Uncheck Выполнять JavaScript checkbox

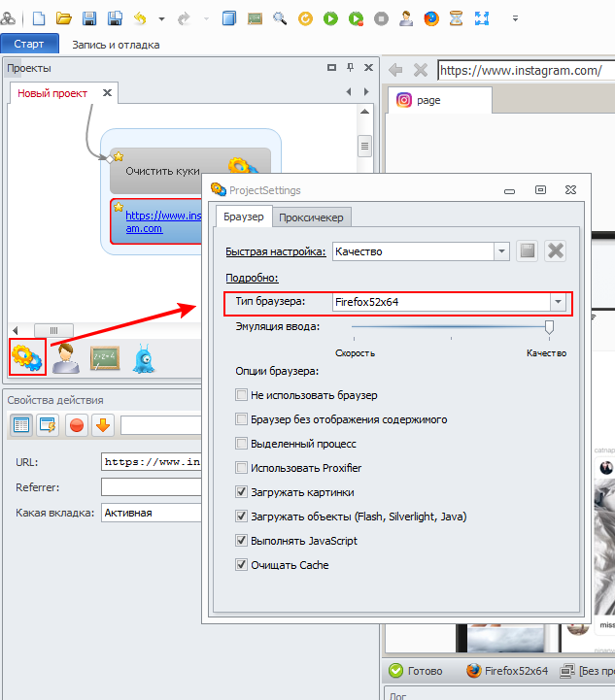241,541
